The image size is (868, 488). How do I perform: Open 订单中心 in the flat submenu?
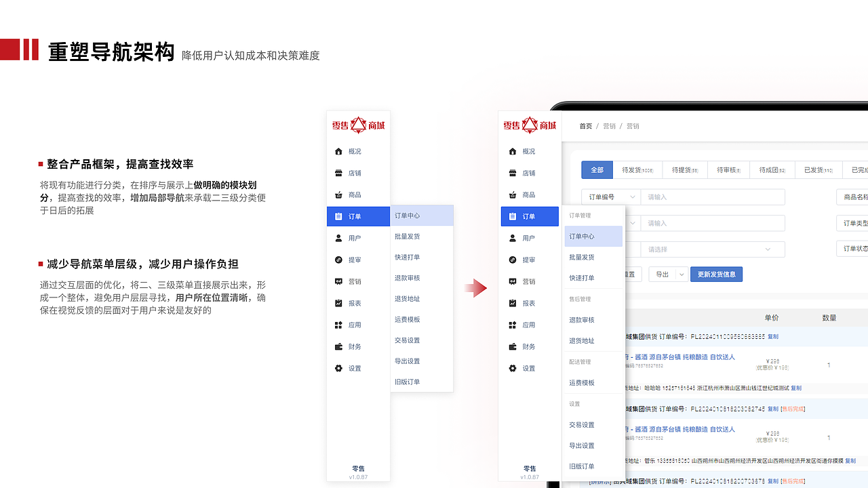(422, 216)
